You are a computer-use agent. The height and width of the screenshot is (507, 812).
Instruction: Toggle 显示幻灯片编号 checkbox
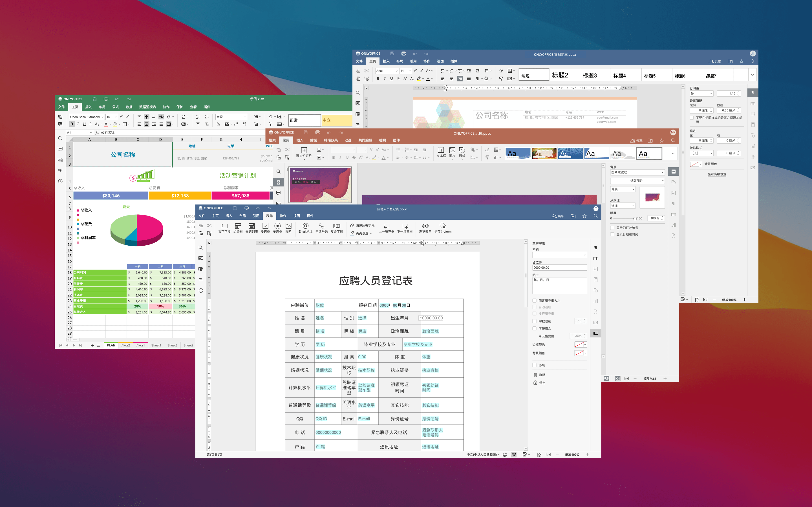tap(612, 228)
